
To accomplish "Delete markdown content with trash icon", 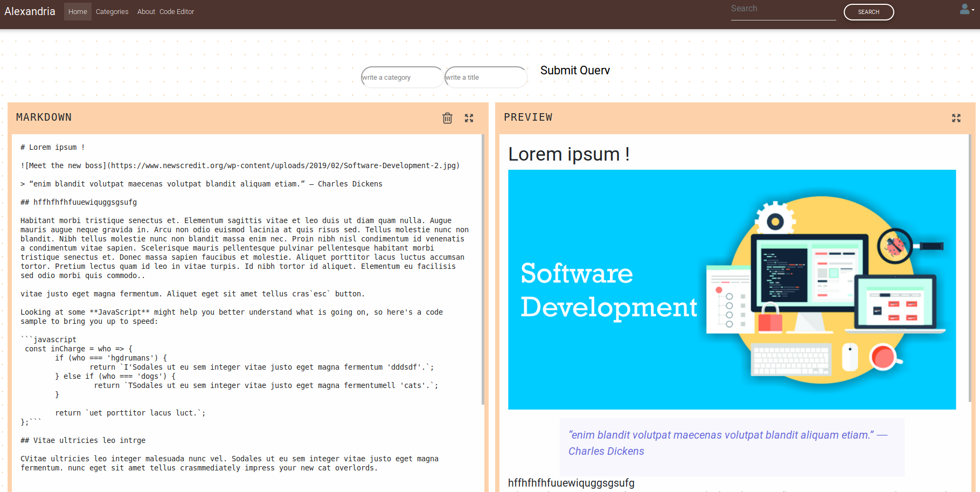I will pos(447,118).
